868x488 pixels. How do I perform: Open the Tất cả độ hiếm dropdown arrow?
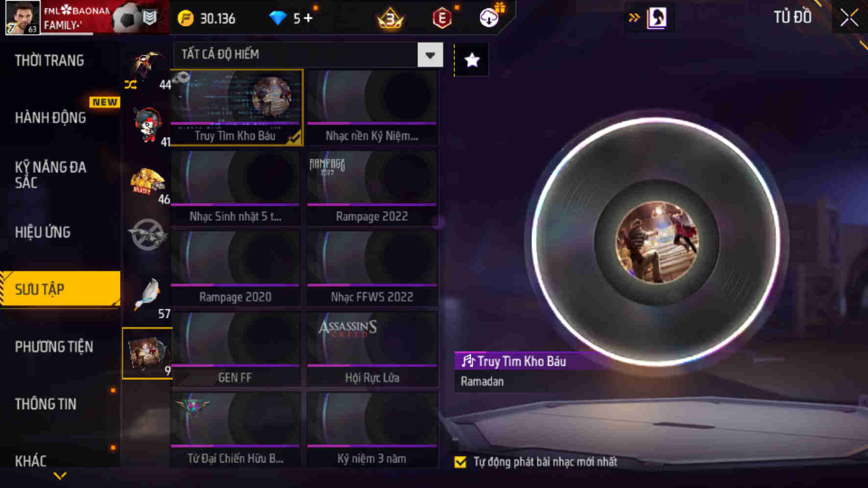coord(430,54)
